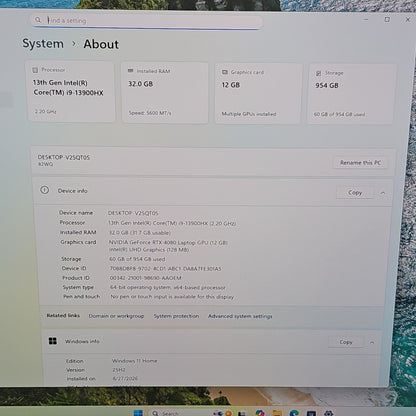Click the Find a setting search box
This screenshot has height=416, width=416.
tap(147, 21)
